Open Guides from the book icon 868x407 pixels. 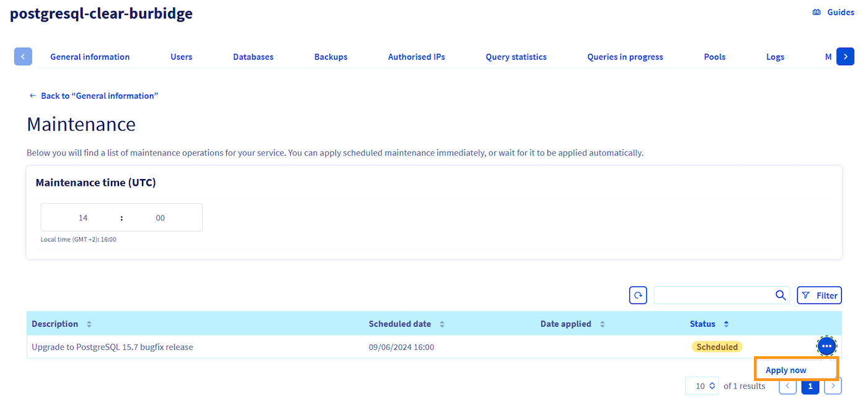click(817, 12)
